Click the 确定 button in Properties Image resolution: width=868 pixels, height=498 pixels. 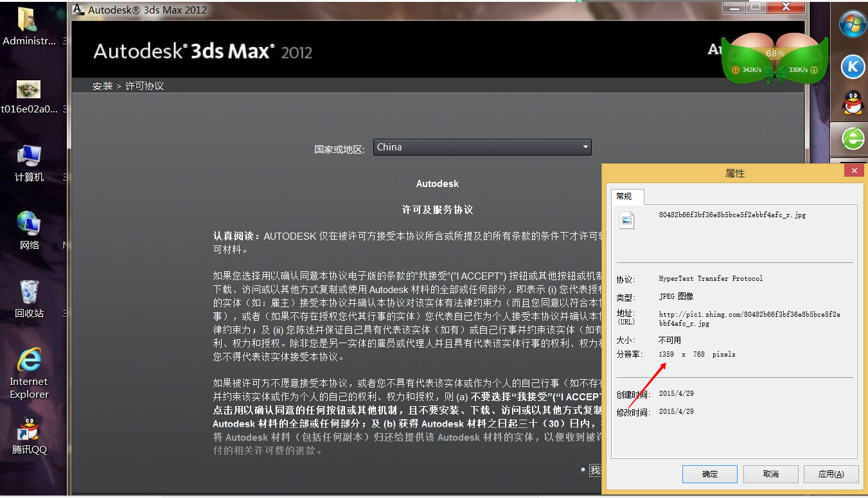(709, 474)
